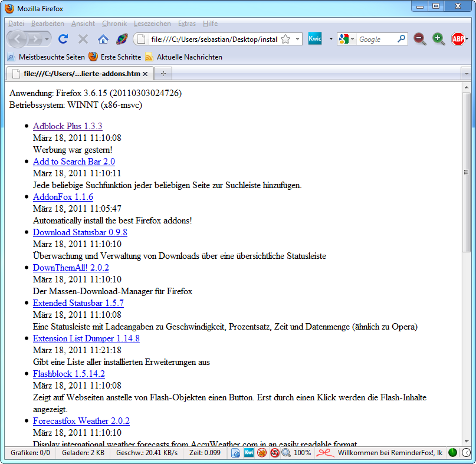The height and width of the screenshot is (464, 476).
Task: Click the vertical scrollbar thumb
Action: [x=467, y=172]
